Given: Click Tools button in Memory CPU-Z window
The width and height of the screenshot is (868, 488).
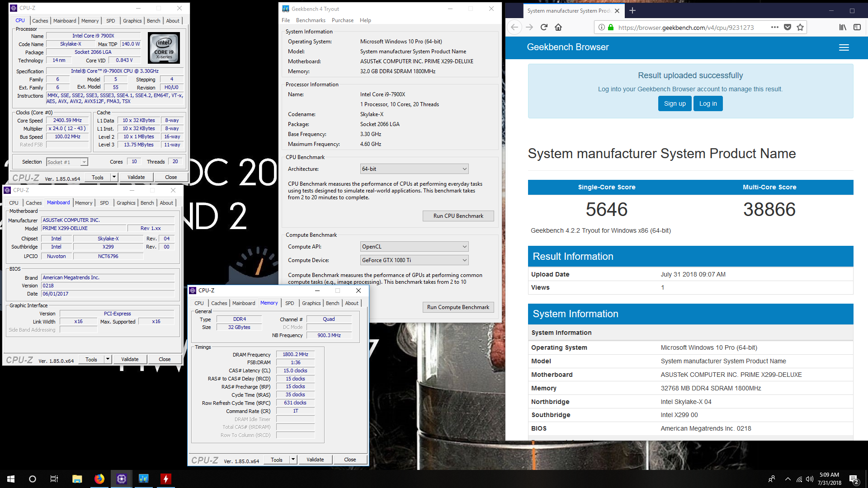Looking at the screenshot, I should [x=277, y=460].
